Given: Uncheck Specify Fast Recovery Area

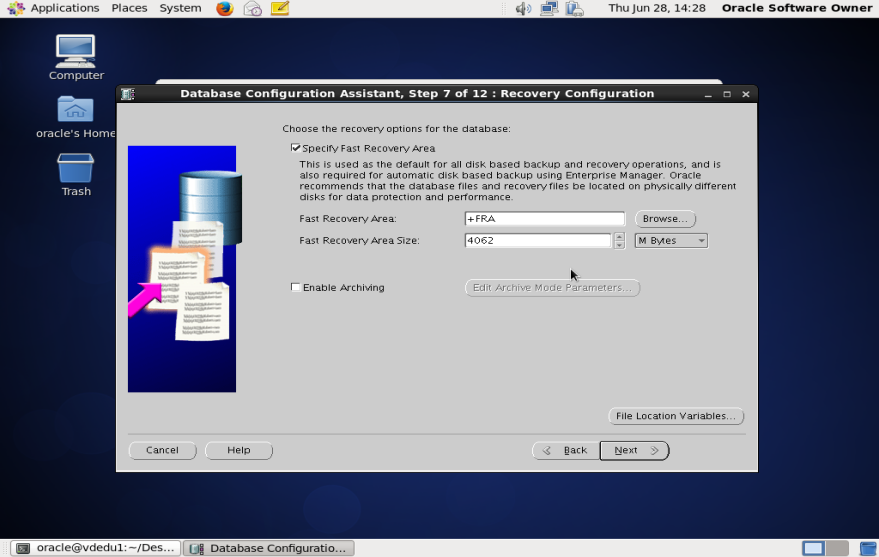Looking at the screenshot, I should pos(295,148).
